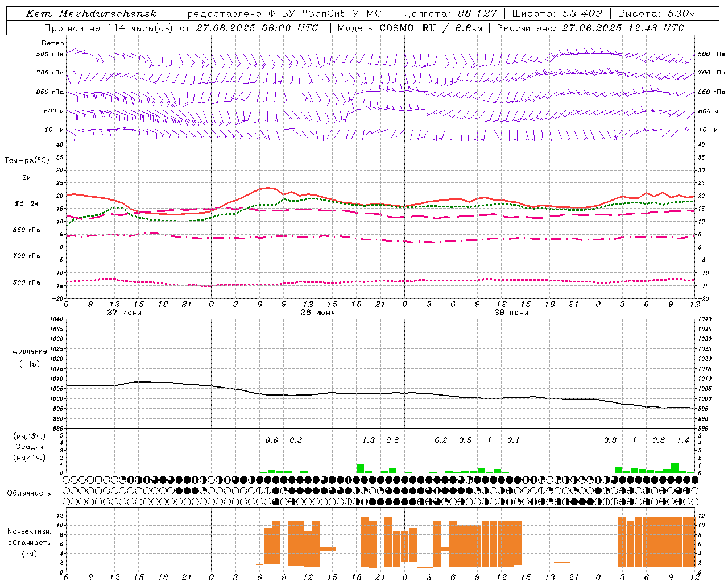Click the 'Высота: 530м' elevation text
Viewport: 728px width, 582px height.
click(x=656, y=14)
